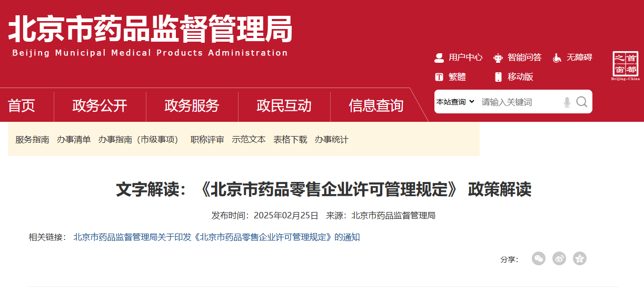Open 用户中心 user center
644x289 pixels.
click(x=458, y=57)
